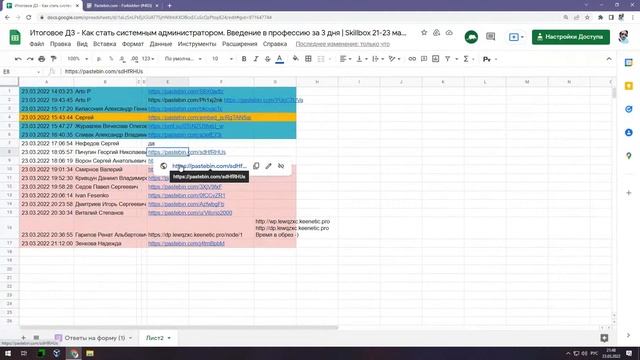Pick text color with underlined A
Viewport: 640px width, 360px height.
pyautogui.click(x=280, y=59)
